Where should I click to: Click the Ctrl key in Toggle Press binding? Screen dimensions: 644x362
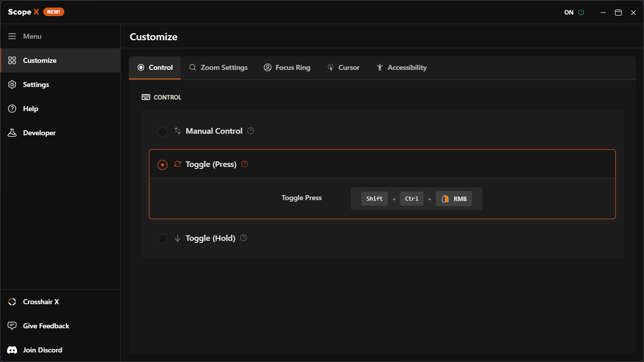point(412,199)
